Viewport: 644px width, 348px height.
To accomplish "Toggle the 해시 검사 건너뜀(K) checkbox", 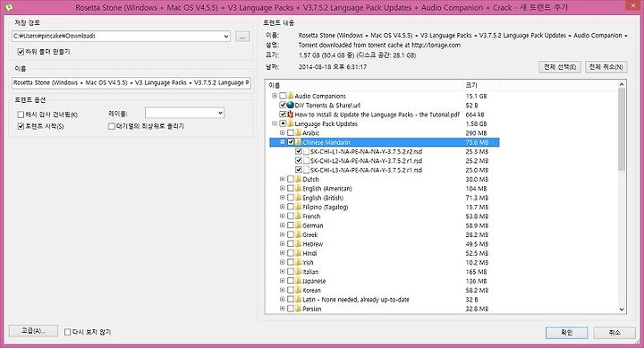I will tap(21, 115).
